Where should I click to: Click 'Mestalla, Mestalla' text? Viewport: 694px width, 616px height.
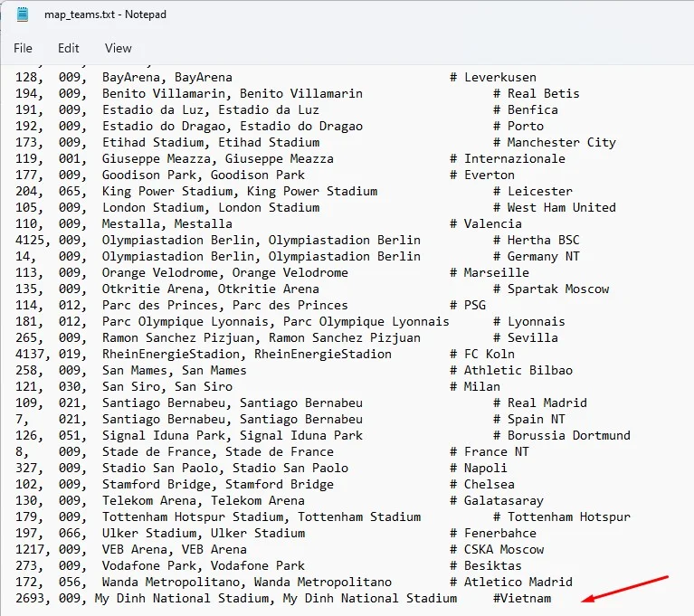(x=167, y=224)
